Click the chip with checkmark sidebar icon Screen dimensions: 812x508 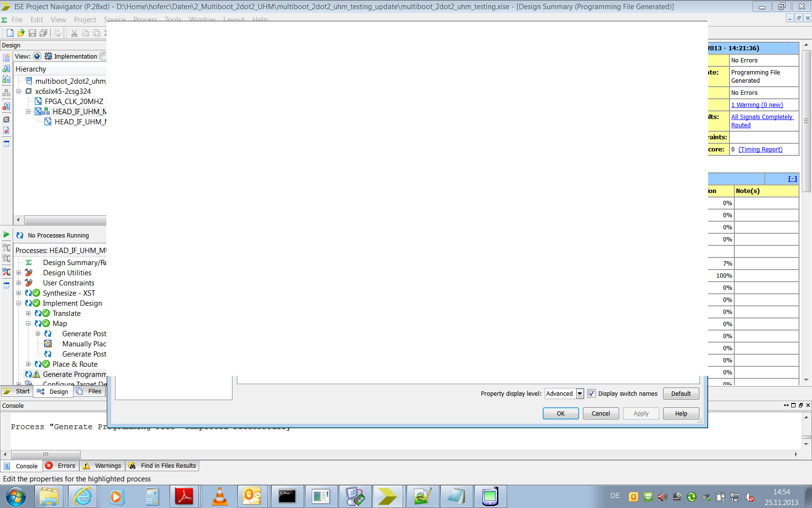[x=6, y=119]
